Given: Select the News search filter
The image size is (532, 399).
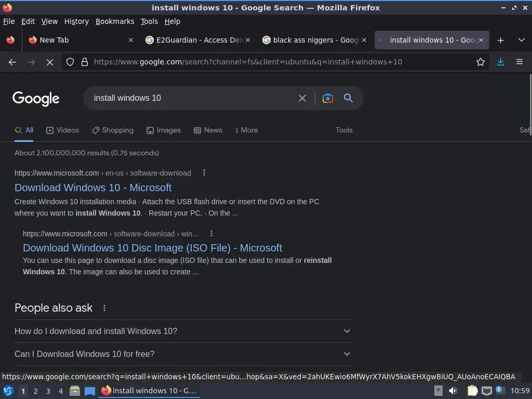Looking at the screenshot, I should coord(208,130).
